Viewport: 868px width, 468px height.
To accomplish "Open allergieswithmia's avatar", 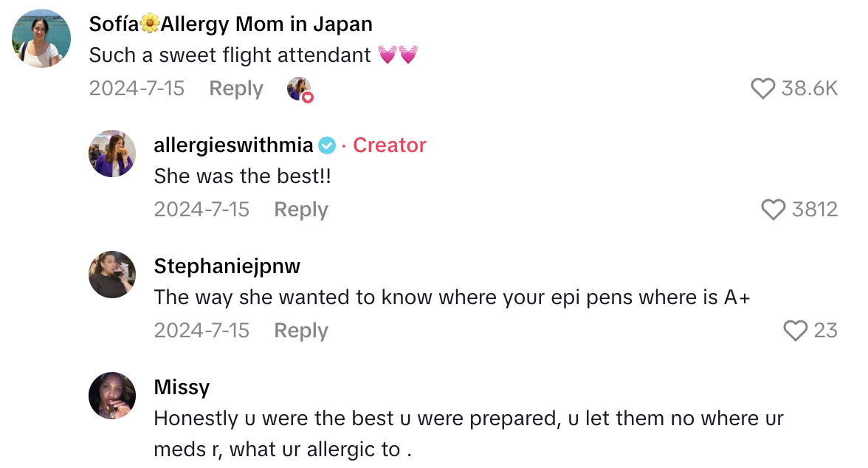I will click(112, 154).
